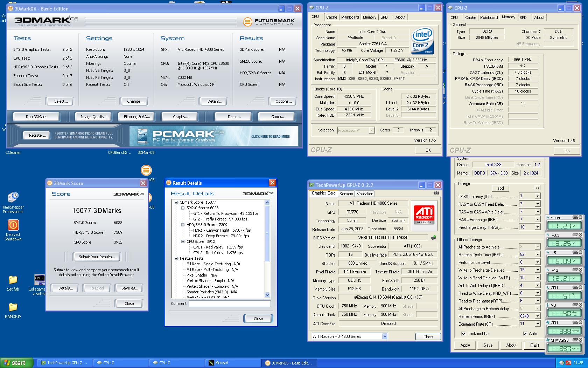Click the Image Quality... button

pyautogui.click(x=94, y=117)
